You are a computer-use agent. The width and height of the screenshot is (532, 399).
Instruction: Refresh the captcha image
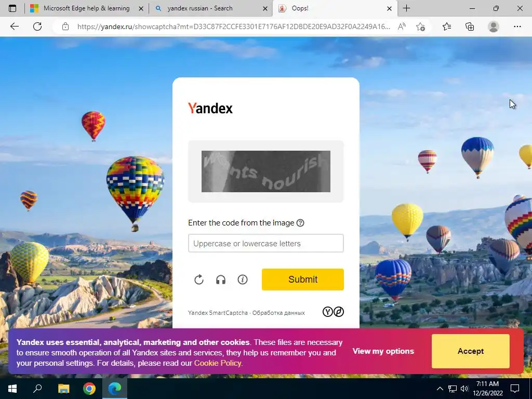pos(199,280)
